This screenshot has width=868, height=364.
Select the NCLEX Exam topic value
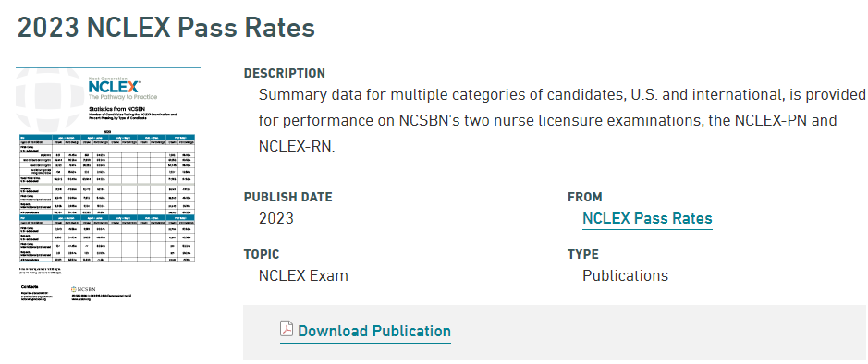click(303, 275)
